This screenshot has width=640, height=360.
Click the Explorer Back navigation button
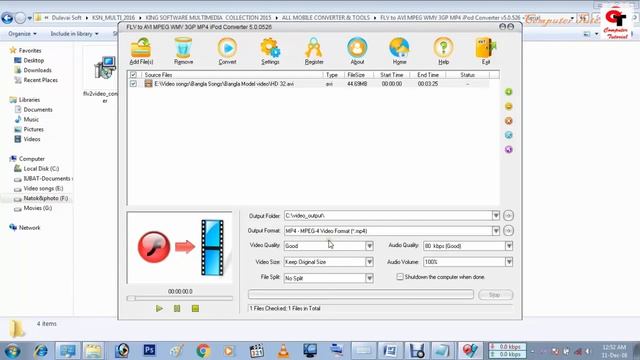(x=7, y=18)
